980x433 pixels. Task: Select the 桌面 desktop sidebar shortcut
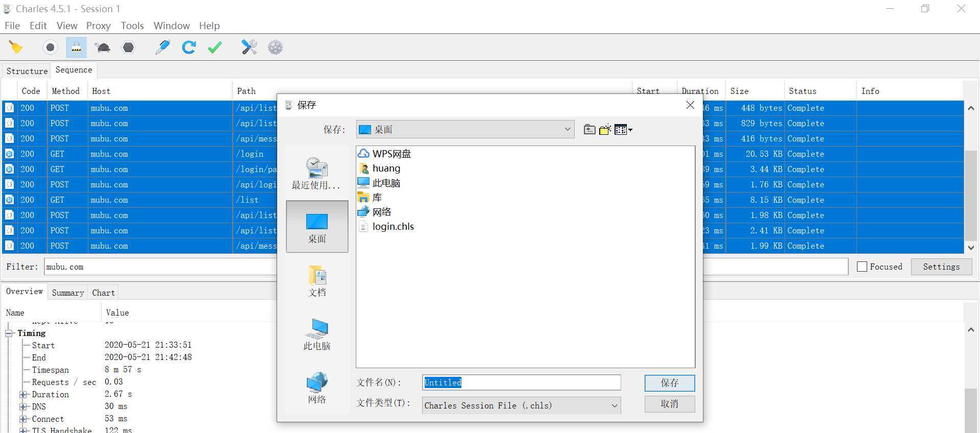pyautogui.click(x=317, y=226)
